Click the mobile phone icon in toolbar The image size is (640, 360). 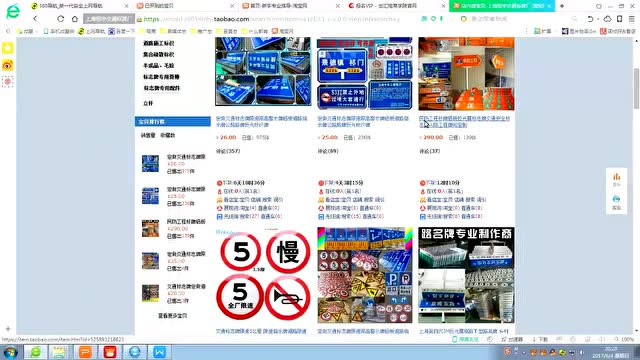click(619, 19)
